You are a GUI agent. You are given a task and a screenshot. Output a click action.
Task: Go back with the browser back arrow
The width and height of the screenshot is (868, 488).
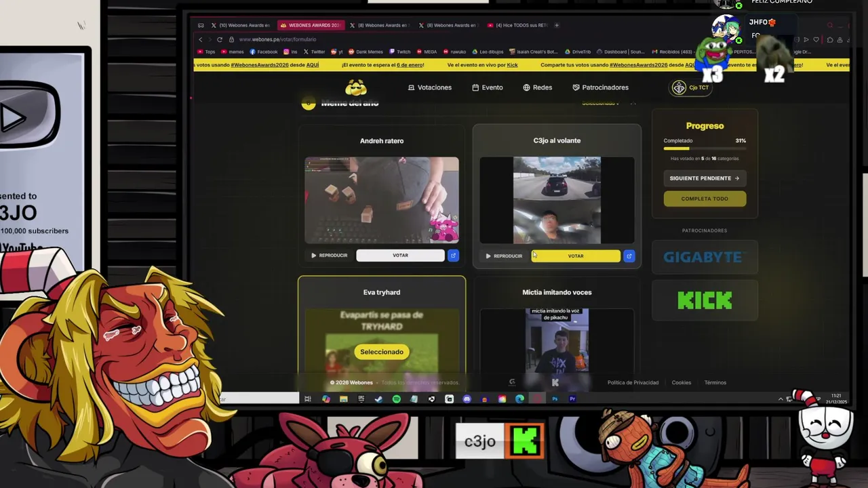click(201, 39)
